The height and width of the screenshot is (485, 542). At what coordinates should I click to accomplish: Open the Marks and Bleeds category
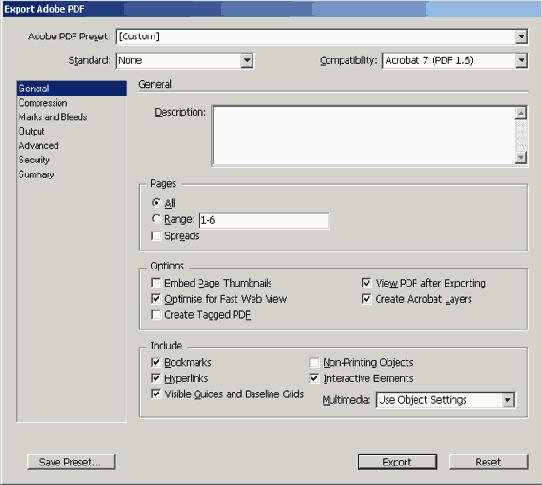72,117
